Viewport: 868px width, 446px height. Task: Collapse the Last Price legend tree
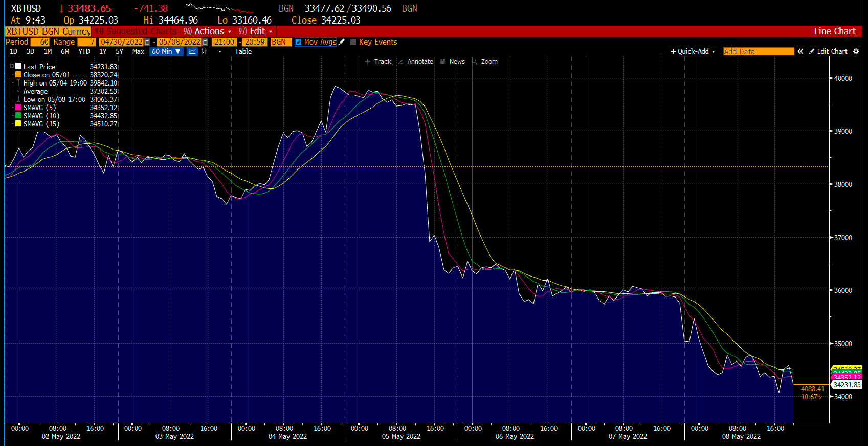tap(12, 67)
